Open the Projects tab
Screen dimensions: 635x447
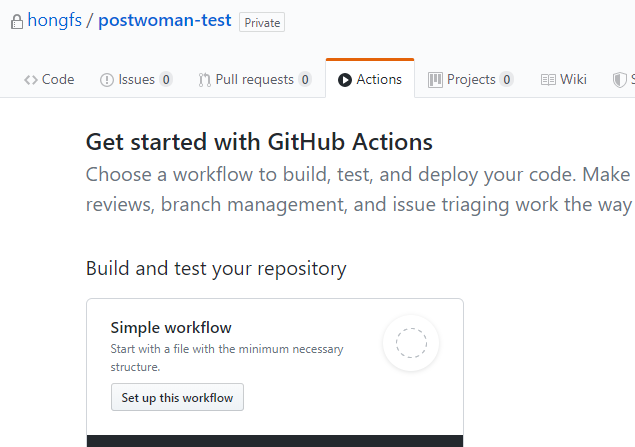(471, 79)
